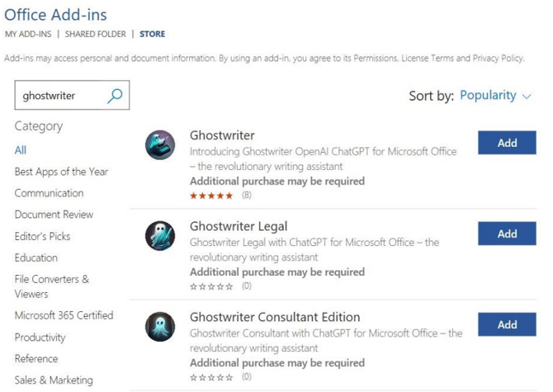Click the Category heading
The height and width of the screenshot is (392, 553).
tap(39, 126)
